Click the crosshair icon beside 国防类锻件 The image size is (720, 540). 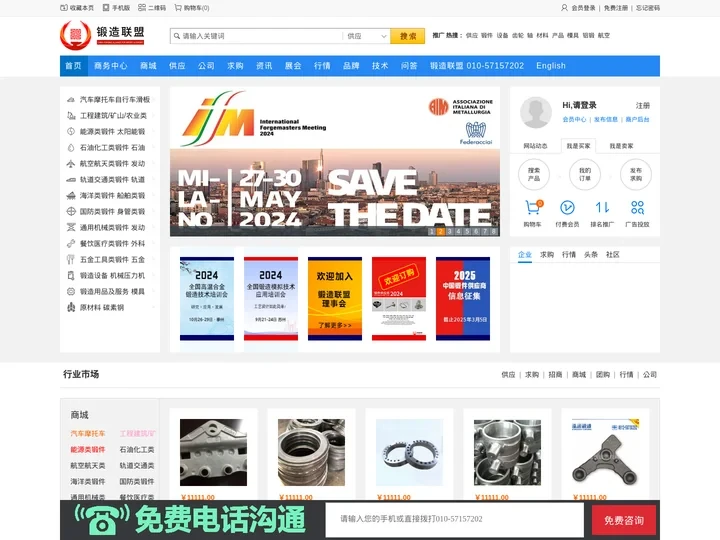click(71, 212)
